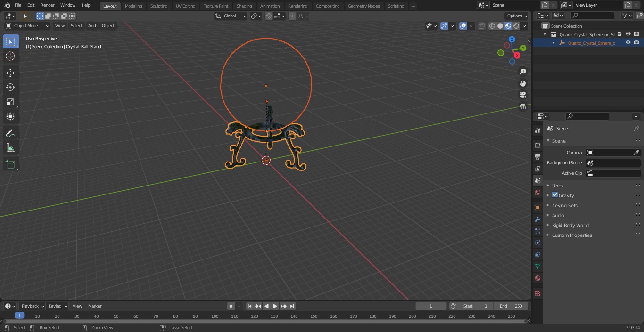
Task: Switch to the Modeling workspace tab
Action: (133, 6)
